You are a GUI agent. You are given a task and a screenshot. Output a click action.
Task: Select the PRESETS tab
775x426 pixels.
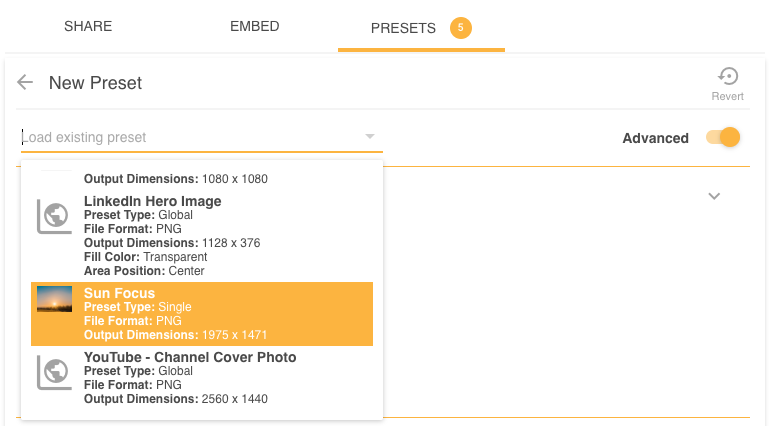403,28
